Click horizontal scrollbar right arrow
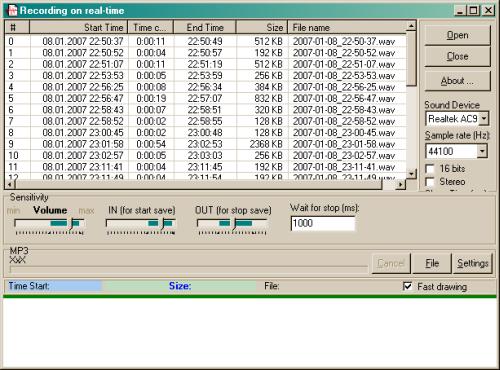Viewport: 500px width, 370px height. point(401,184)
